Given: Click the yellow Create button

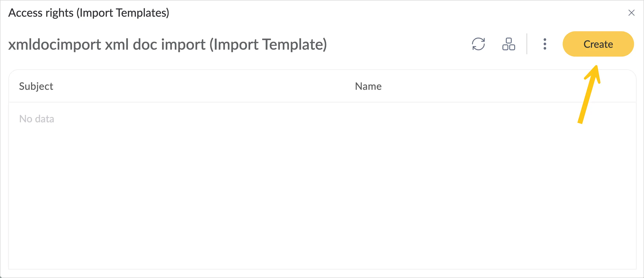Looking at the screenshot, I should pyautogui.click(x=598, y=44).
